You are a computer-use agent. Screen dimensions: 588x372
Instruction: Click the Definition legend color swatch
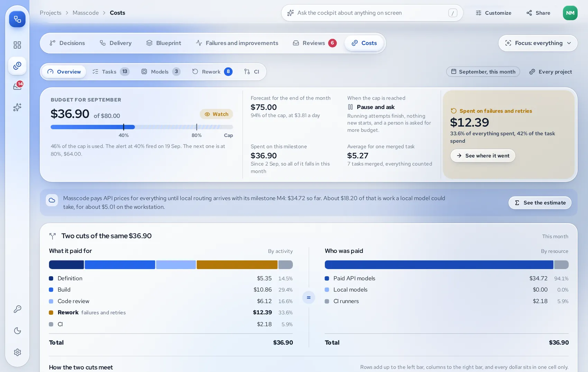tap(51, 278)
